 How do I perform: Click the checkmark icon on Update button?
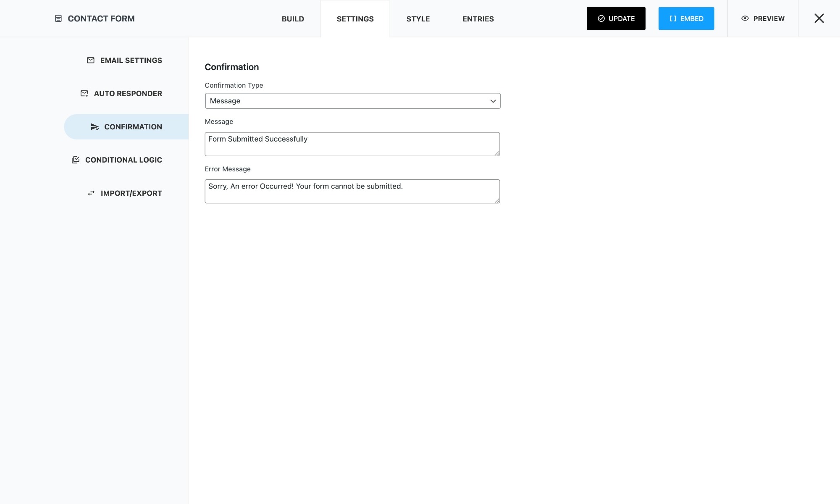point(601,18)
